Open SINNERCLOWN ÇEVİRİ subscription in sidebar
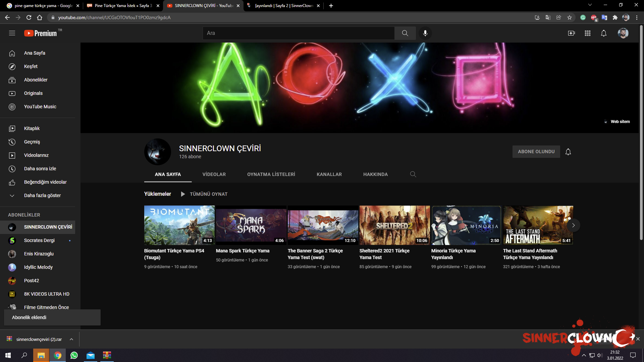 pos(38,227)
